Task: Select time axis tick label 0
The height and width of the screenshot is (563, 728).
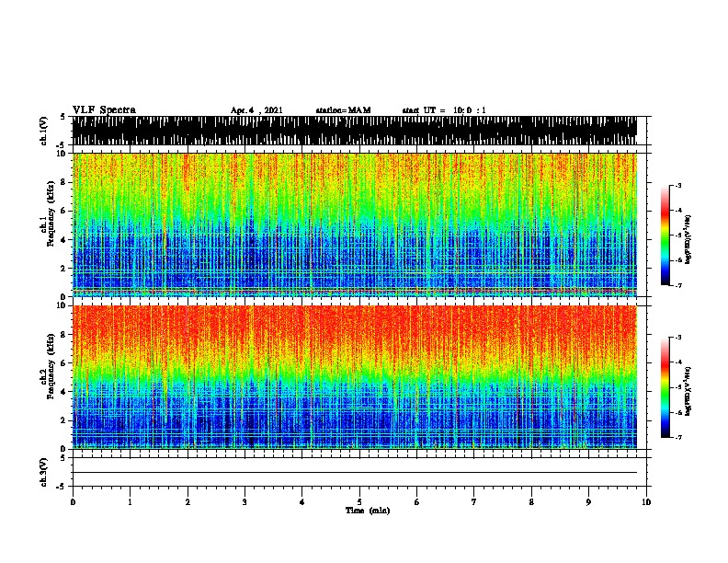Action: [x=73, y=502]
